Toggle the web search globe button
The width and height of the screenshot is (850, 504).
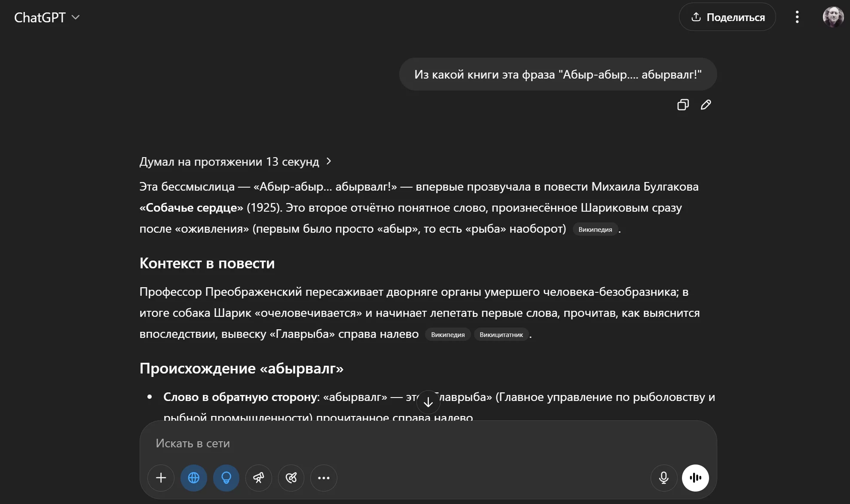point(194,478)
